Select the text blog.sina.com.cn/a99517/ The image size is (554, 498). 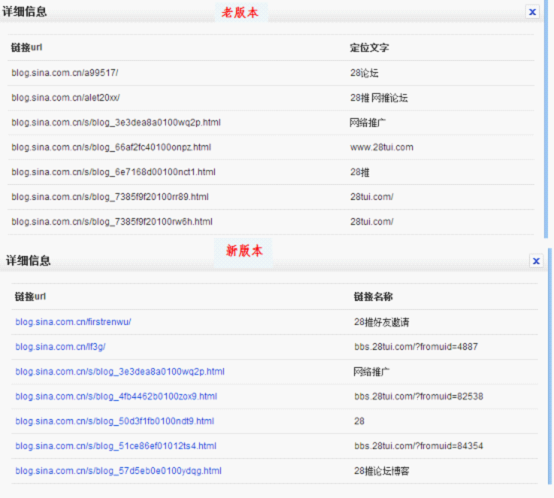pos(65,73)
